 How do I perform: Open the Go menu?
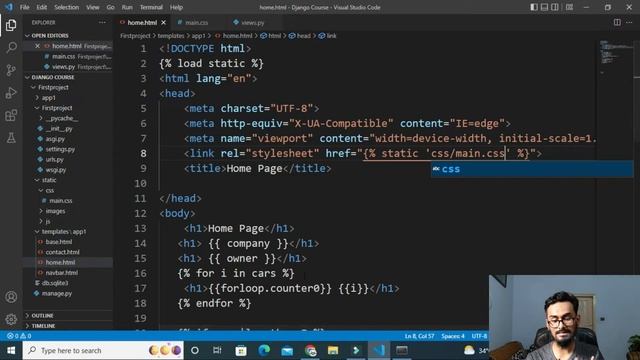111,7
